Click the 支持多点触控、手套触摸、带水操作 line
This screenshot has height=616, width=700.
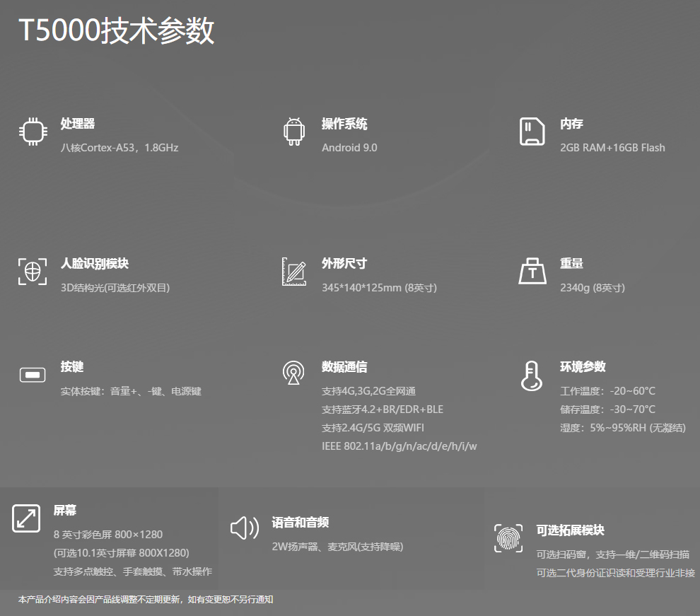coord(133,571)
